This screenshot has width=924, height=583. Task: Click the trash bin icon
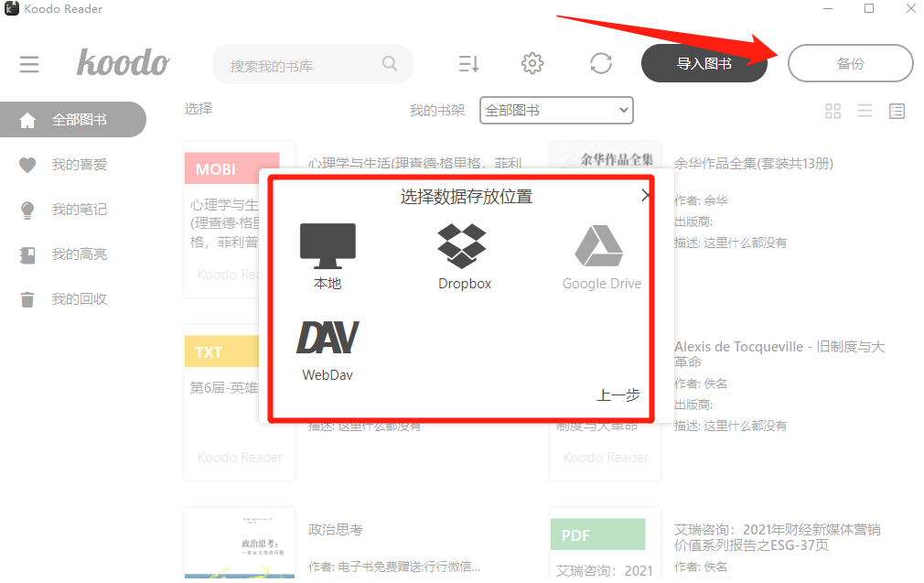tap(27, 299)
